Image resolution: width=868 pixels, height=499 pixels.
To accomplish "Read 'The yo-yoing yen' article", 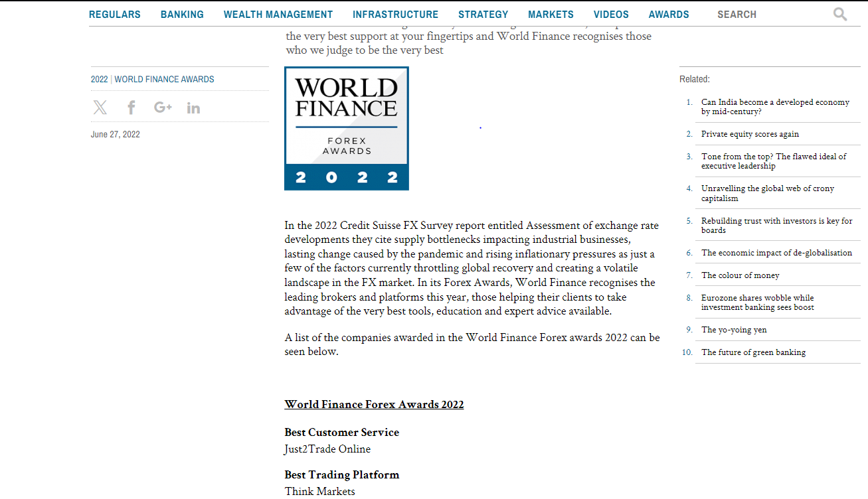I will click(x=734, y=330).
